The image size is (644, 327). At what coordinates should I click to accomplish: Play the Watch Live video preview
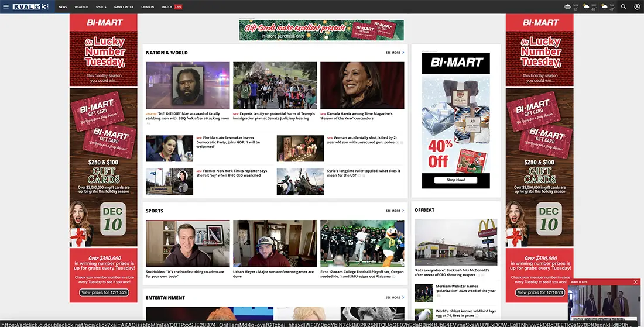coord(604,303)
